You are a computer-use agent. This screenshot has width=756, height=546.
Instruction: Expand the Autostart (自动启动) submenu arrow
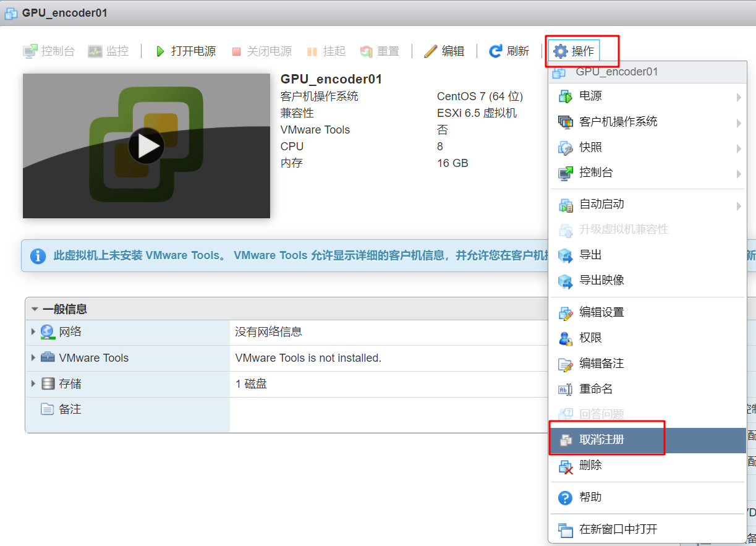[739, 206]
